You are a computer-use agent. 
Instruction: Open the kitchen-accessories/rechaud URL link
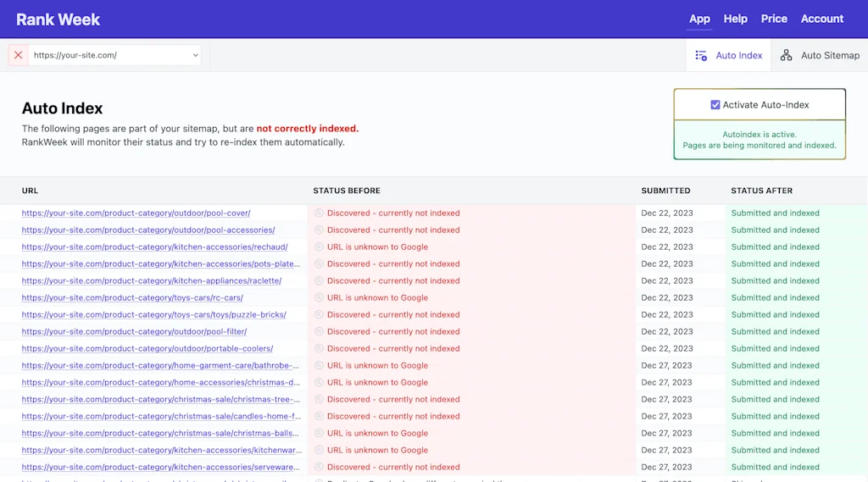(x=154, y=247)
